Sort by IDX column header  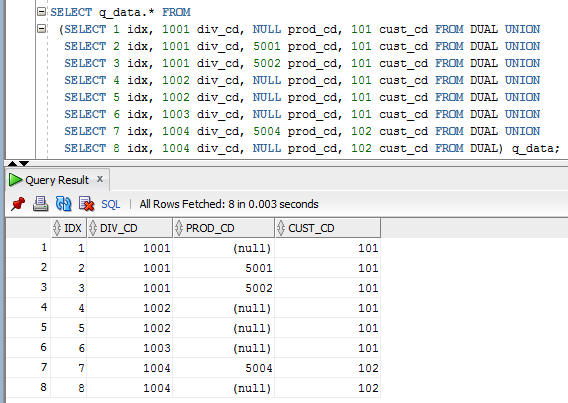(69, 228)
